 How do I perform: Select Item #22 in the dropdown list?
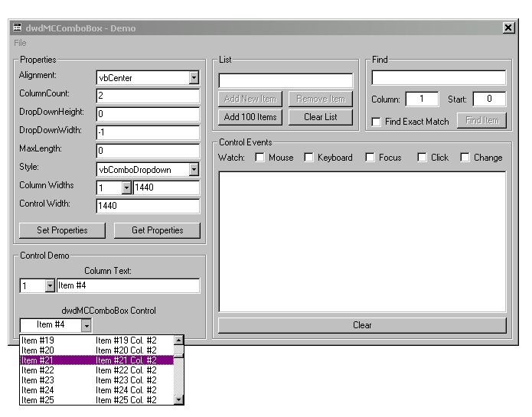pos(96,370)
